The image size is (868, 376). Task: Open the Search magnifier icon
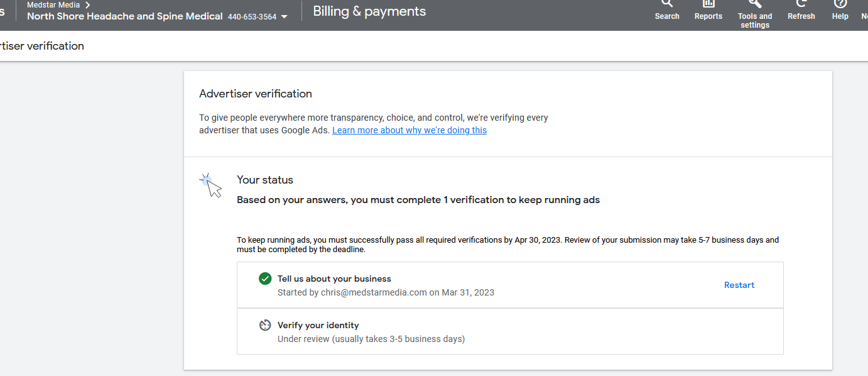click(667, 3)
